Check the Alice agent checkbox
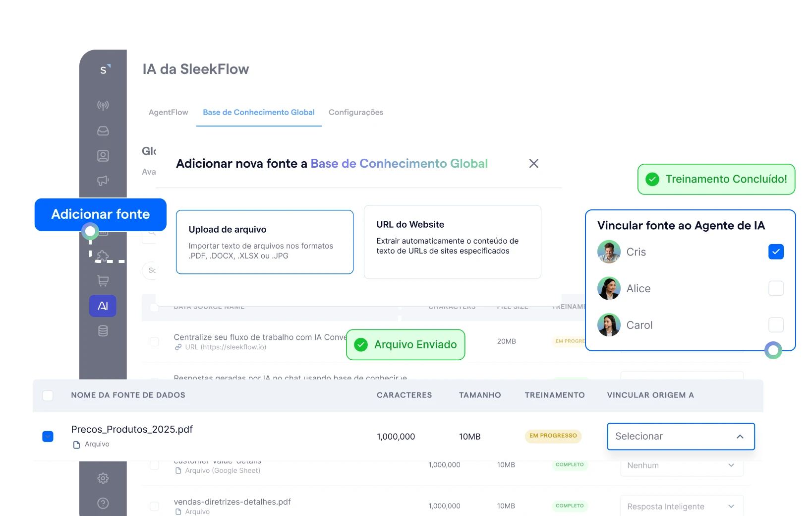 776,288
